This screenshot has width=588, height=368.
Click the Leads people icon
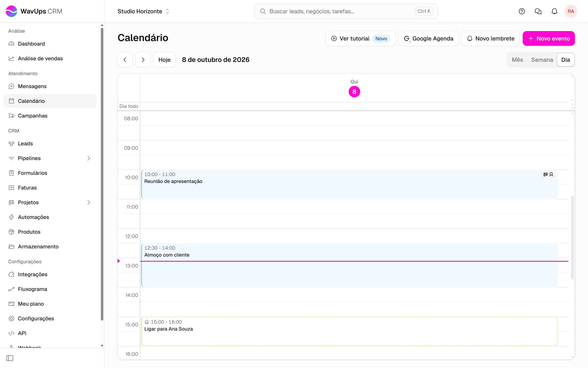click(11, 144)
